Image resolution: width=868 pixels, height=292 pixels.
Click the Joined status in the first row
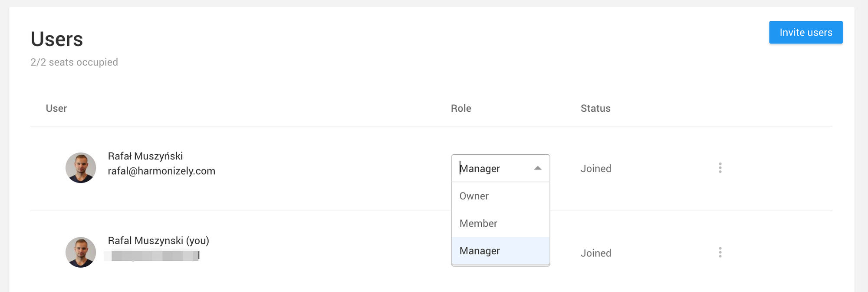(x=596, y=169)
